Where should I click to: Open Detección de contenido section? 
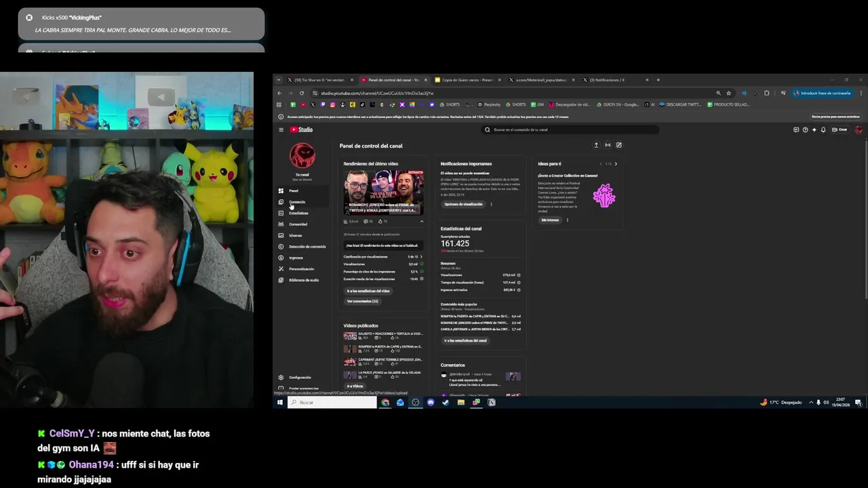[302, 247]
